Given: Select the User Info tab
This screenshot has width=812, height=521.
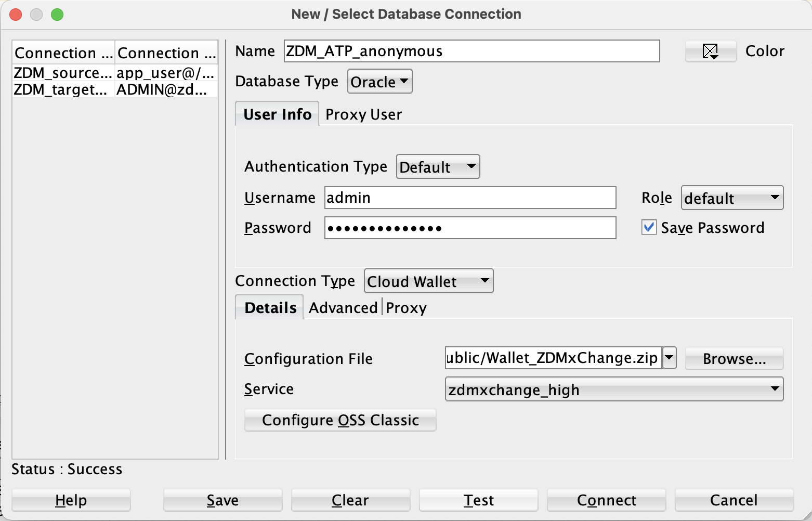Looking at the screenshot, I should [x=277, y=114].
